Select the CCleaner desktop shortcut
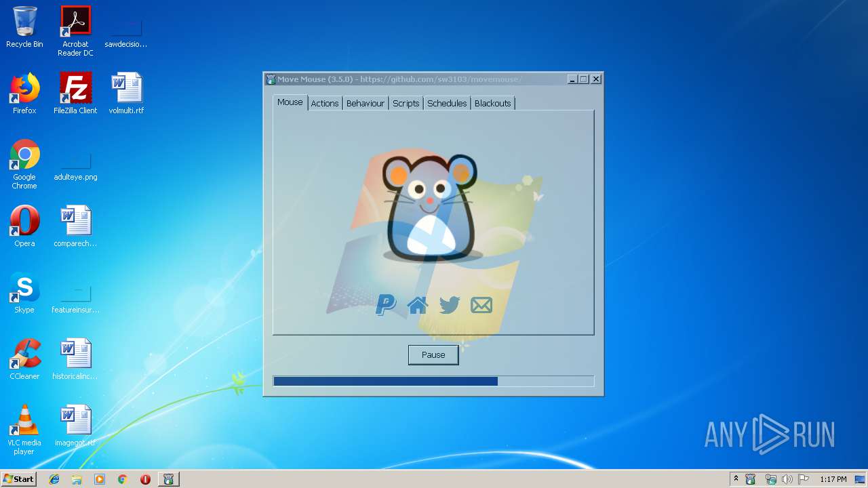Image resolution: width=868 pixels, height=488 pixels. tap(24, 359)
